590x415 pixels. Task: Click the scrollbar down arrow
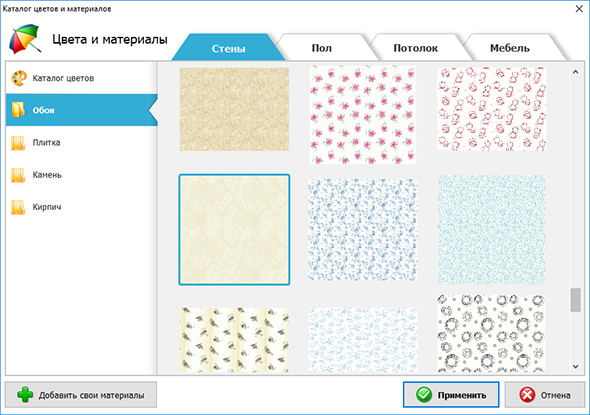tap(575, 366)
